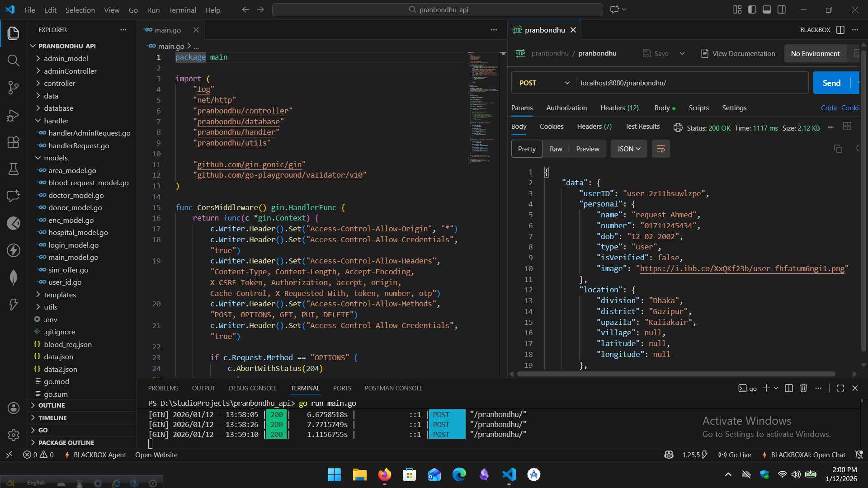Open the JSON format dropdown
Screen dimensions: 868x488
[x=628, y=149]
